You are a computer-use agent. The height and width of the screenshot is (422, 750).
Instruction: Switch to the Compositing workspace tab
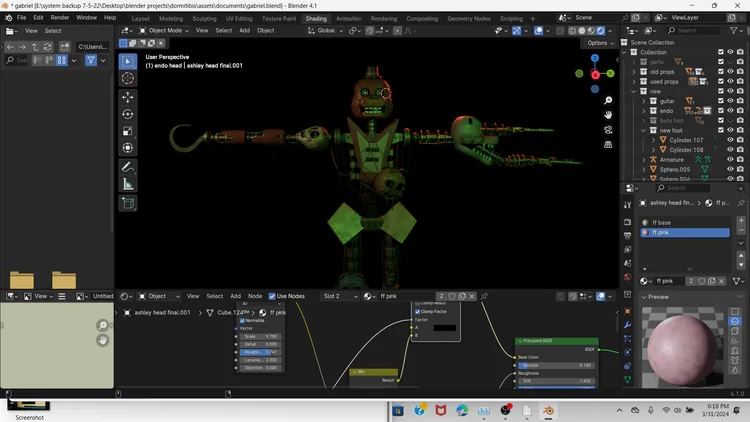pos(422,19)
